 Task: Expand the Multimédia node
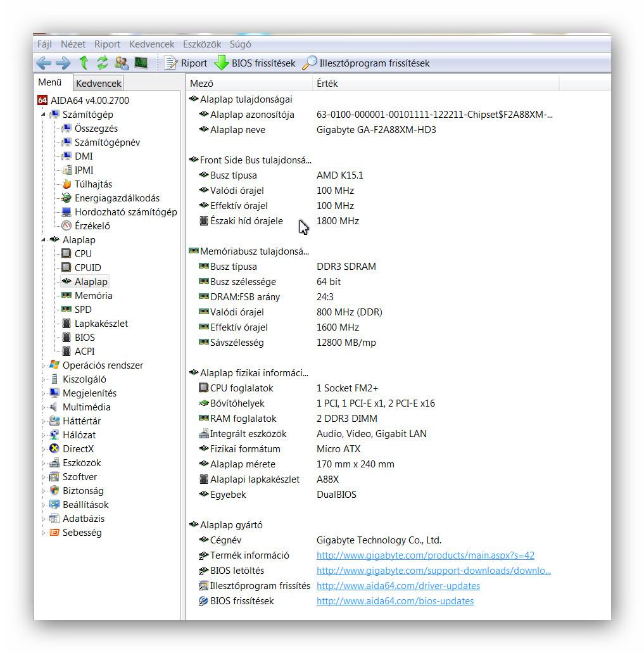[x=43, y=407]
